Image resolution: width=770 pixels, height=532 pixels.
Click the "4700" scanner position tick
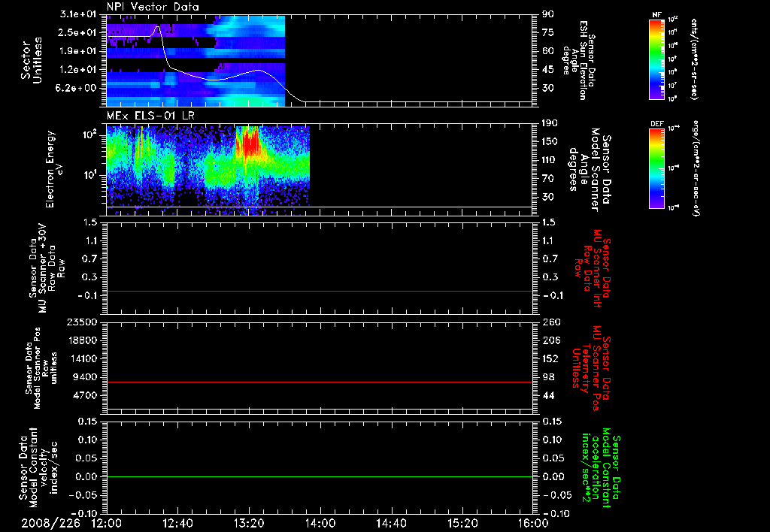[84, 395]
